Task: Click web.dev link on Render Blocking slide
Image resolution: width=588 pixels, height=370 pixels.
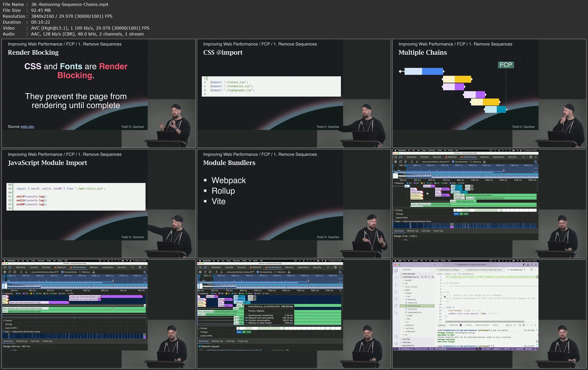Action: pyautogui.click(x=27, y=127)
